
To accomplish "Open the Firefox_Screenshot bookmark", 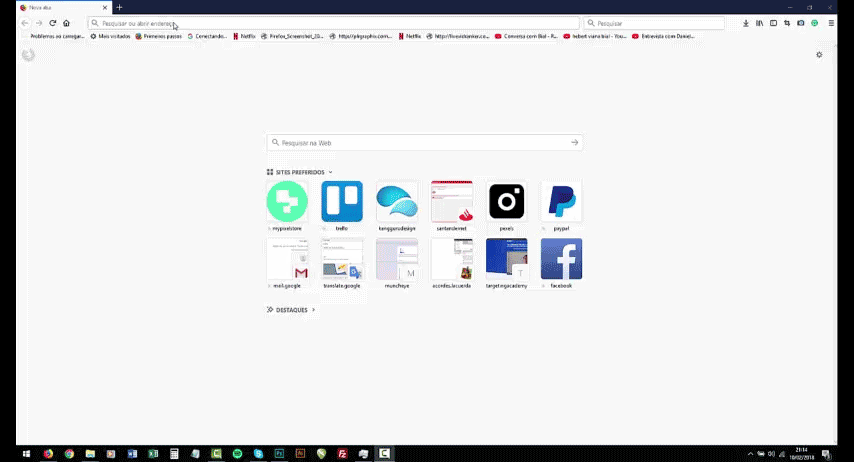I will pyautogui.click(x=292, y=37).
